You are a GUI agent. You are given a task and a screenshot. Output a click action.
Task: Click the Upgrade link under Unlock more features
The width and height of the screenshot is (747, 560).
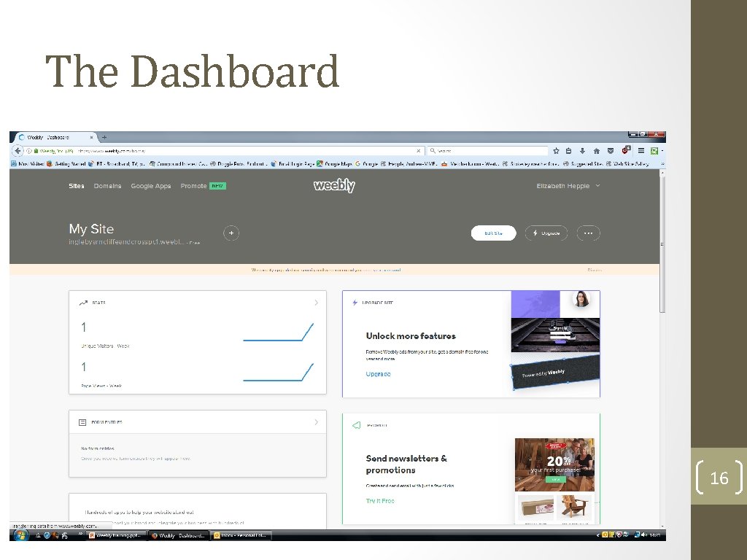pyautogui.click(x=379, y=374)
